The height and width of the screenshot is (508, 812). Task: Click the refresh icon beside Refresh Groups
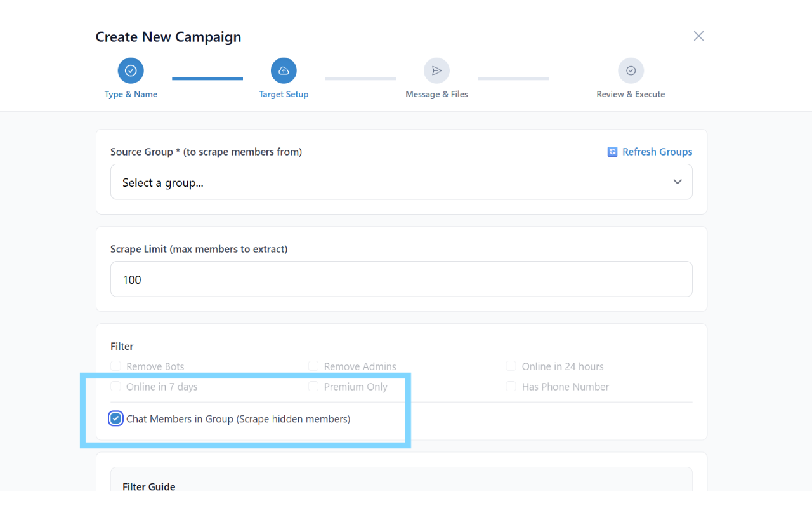612,152
